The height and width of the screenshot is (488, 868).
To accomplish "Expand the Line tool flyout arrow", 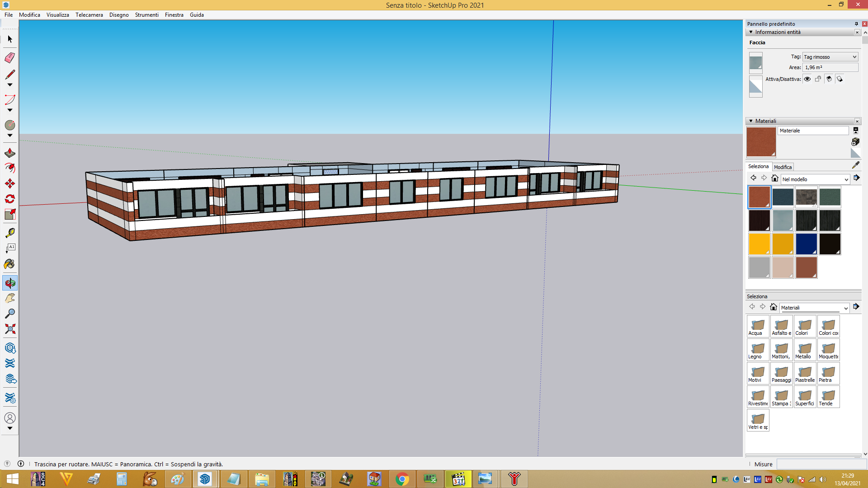I will pos(10,85).
